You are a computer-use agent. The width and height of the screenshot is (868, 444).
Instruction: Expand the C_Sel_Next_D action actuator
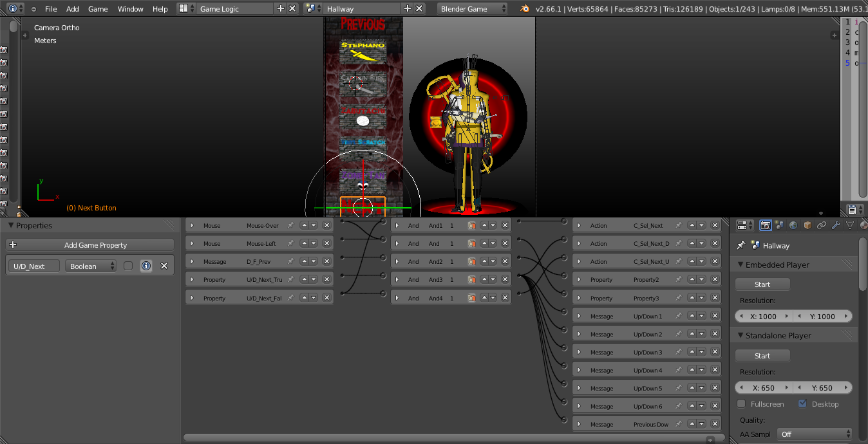[x=580, y=243]
